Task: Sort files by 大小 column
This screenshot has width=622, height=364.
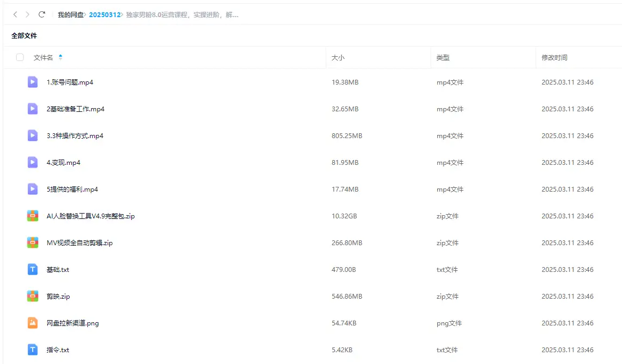Action: click(x=338, y=57)
